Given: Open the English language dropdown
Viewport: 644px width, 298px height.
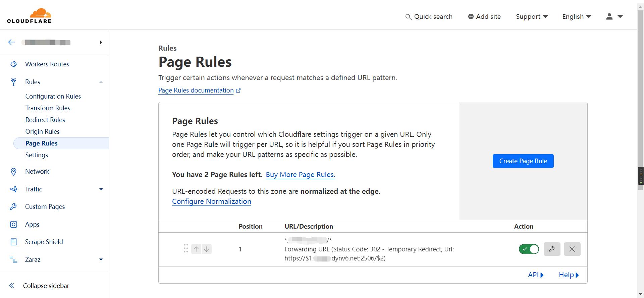Looking at the screenshot, I should tap(577, 16).
